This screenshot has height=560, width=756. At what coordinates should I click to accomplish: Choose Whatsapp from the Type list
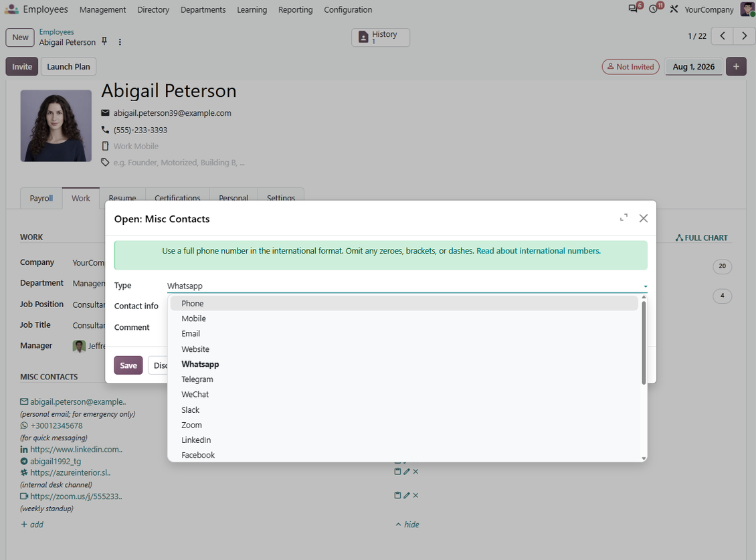point(404,364)
